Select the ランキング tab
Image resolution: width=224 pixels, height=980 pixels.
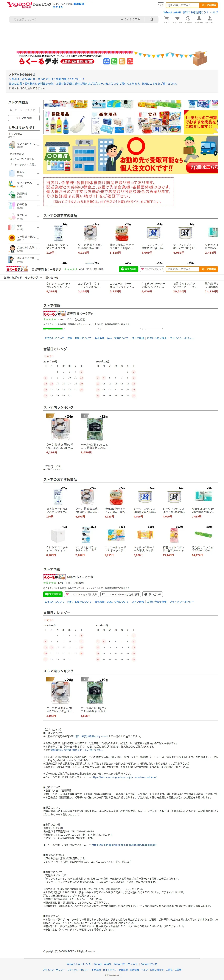(32, 278)
